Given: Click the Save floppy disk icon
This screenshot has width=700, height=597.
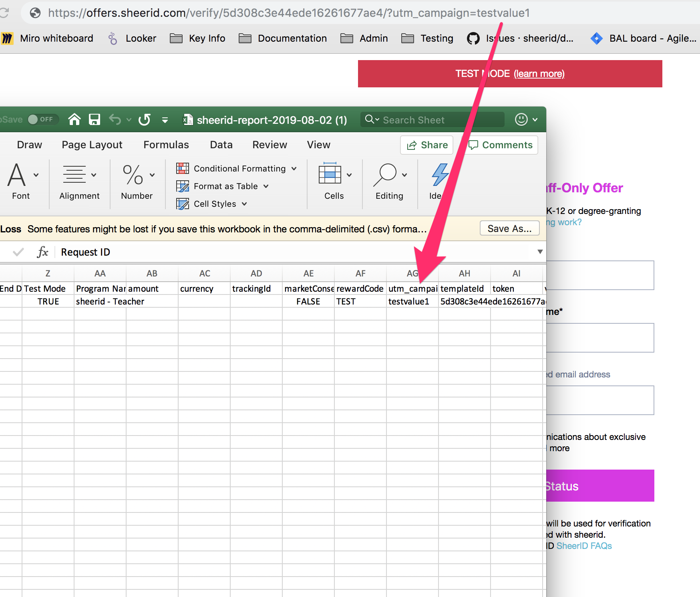Looking at the screenshot, I should click(x=95, y=119).
